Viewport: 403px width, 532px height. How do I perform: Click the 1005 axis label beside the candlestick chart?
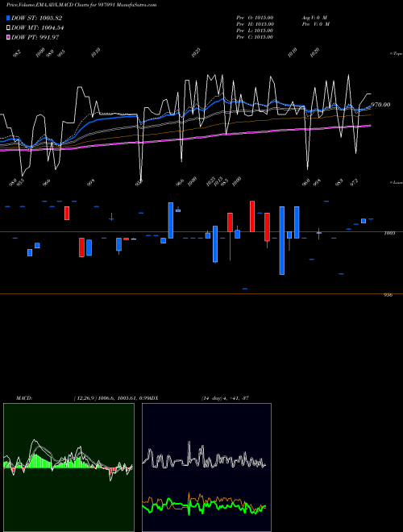[389, 233]
